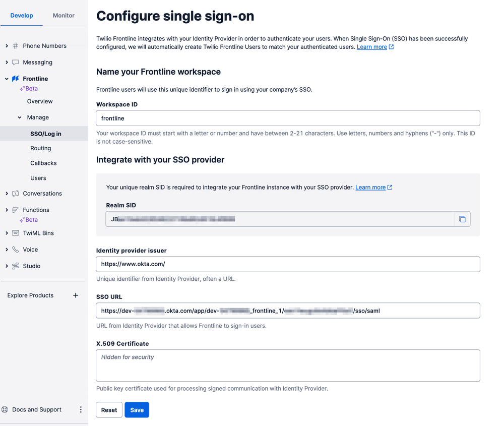
Task: Click the Conversations icon in the sidebar
Action: [16, 193]
